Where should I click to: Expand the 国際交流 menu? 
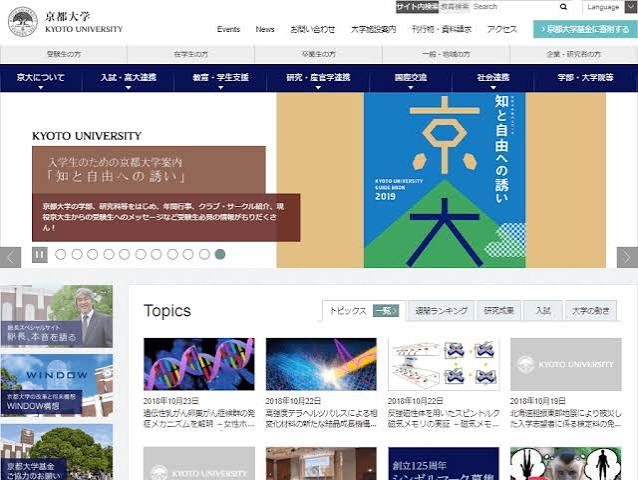pyautogui.click(x=411, y=78)
